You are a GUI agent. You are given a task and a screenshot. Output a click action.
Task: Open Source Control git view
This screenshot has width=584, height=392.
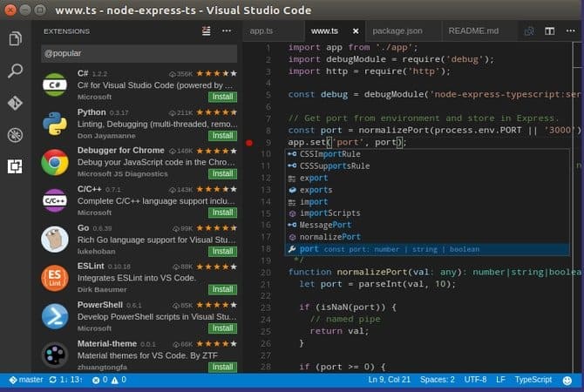(16, 103)
